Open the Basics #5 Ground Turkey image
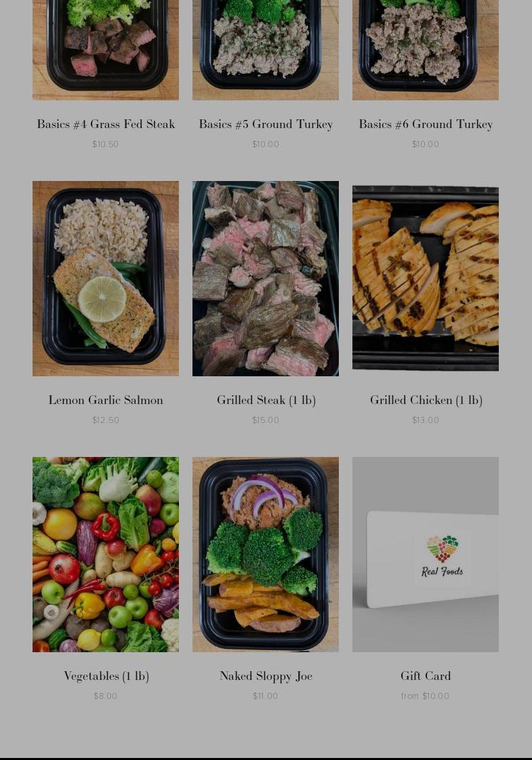Screen dimensions: 532x760 pos(266,50)
